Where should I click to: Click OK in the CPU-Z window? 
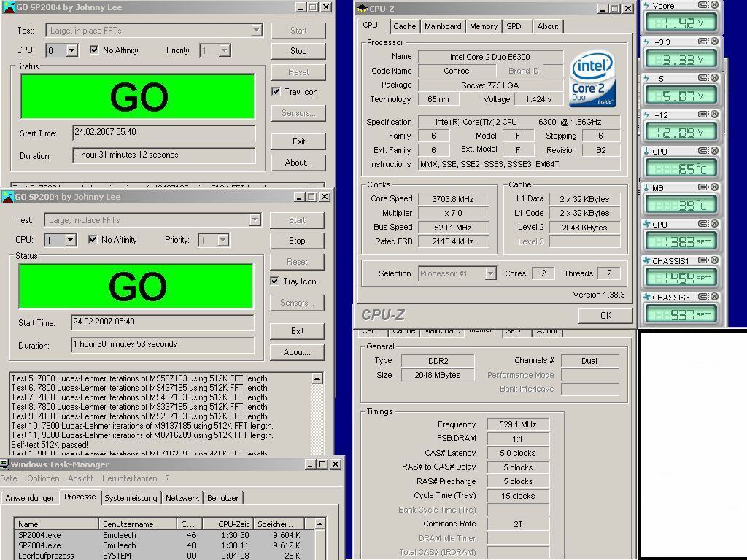click(605, 315)
